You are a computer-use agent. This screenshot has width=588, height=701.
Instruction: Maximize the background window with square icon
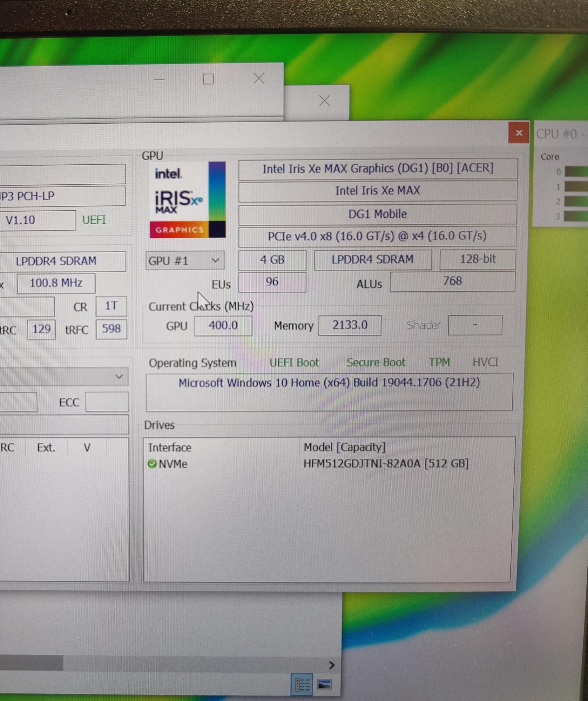(208, 79)
